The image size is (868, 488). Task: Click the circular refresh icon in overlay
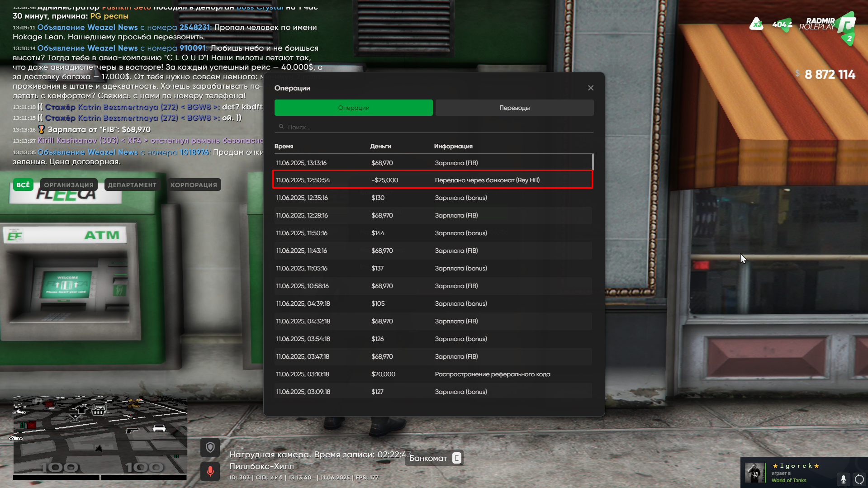[x=859, y=479]
